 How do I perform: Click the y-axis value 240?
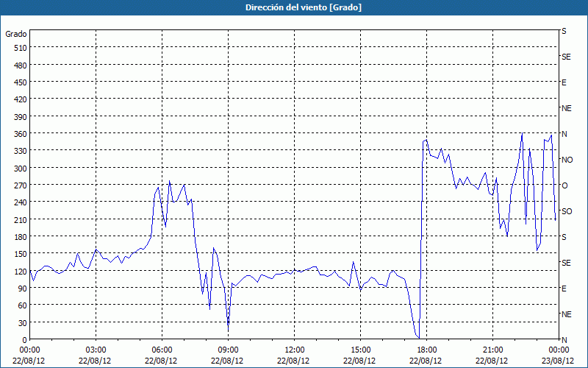coord(21,202)
